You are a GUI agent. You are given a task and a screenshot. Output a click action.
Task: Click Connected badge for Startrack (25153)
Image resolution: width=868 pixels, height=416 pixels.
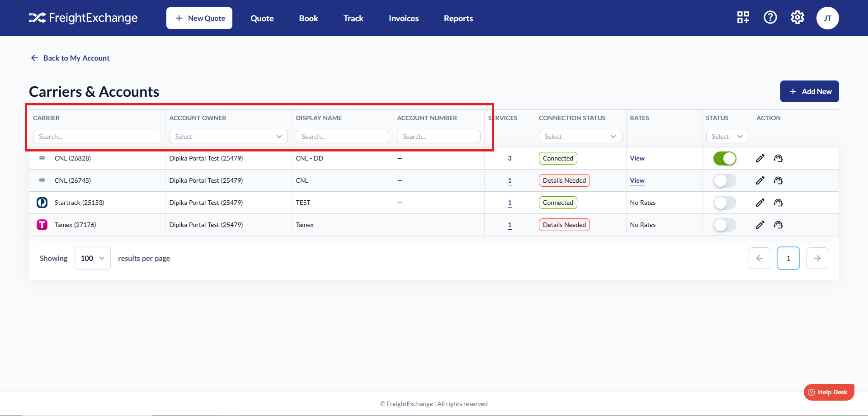(558, 203)
